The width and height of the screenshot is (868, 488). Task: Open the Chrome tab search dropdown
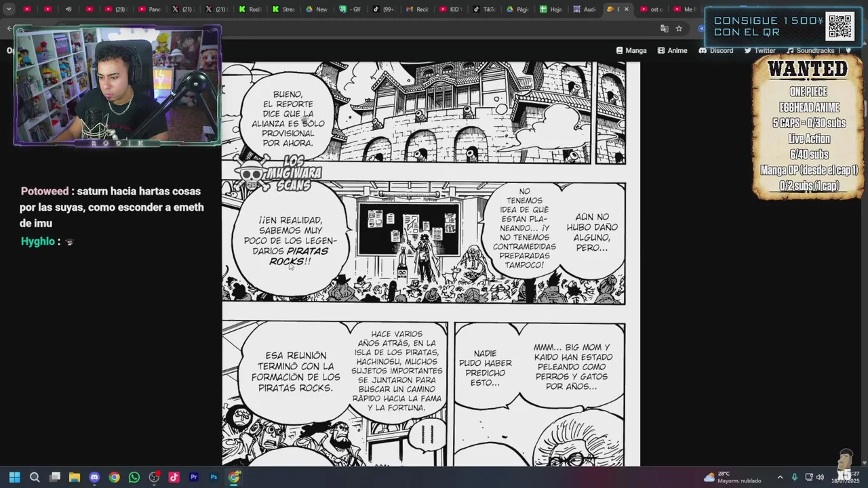(x=9, y=9)
